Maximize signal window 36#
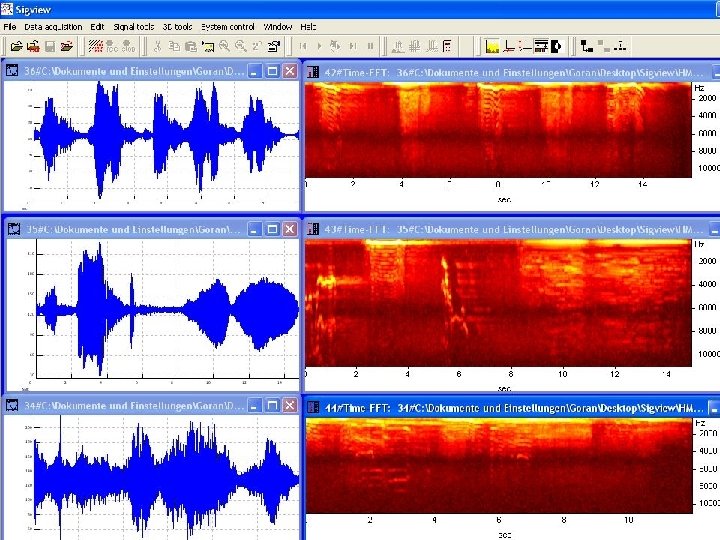 coord(272,71)
